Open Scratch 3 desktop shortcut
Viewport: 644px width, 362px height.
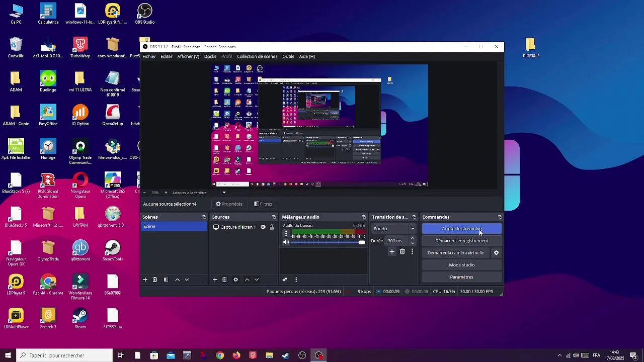[48, 318]
